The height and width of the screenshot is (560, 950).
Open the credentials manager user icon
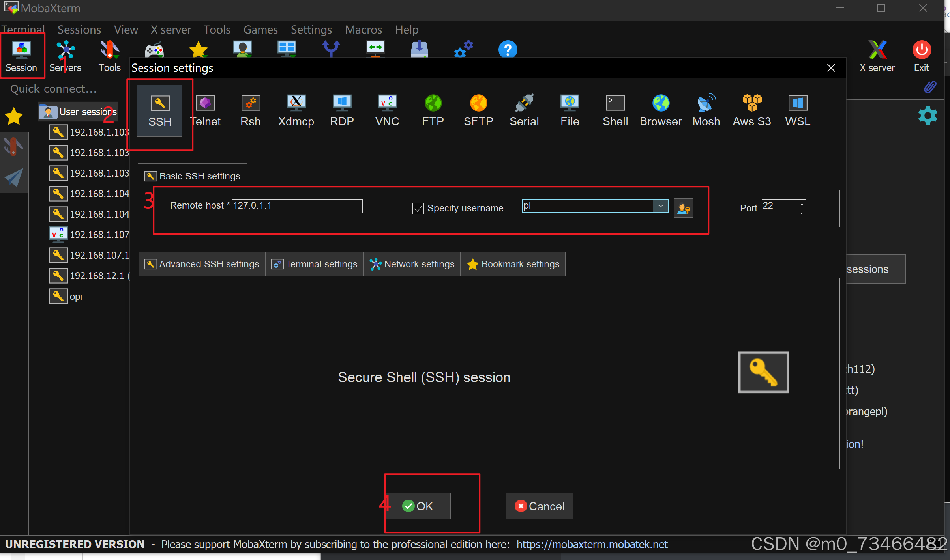tap(683, 208)
